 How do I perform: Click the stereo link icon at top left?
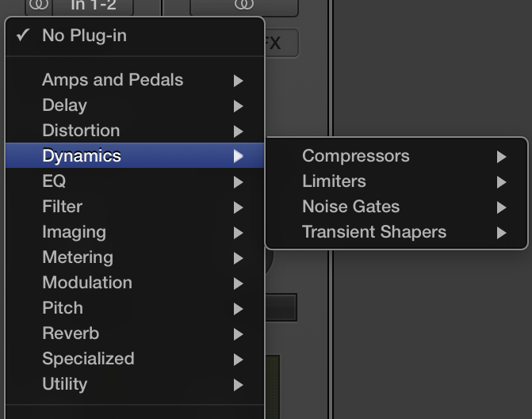click(x=37, y=5)
